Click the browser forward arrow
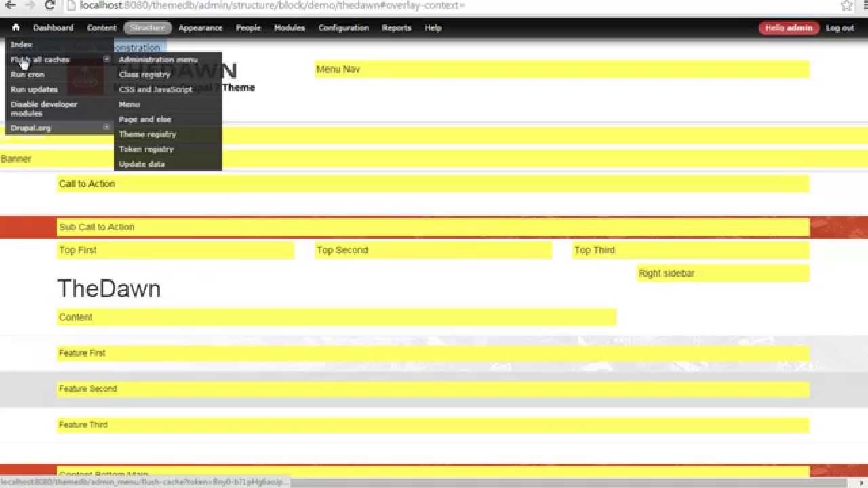This screenshot has width=868, height=488. tap(29, 5)
